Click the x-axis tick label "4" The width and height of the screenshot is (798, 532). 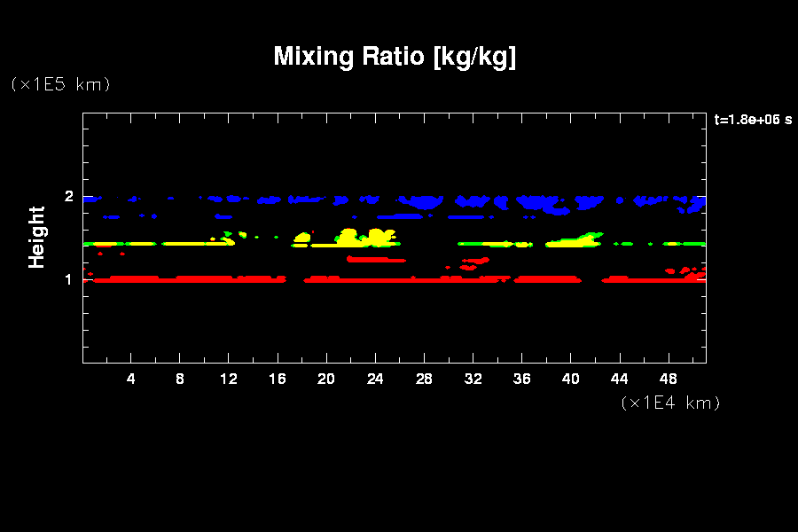131,379
